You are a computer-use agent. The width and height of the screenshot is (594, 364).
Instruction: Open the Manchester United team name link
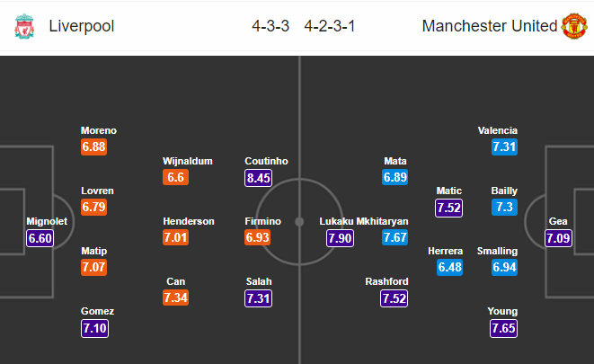click(490, 26)
